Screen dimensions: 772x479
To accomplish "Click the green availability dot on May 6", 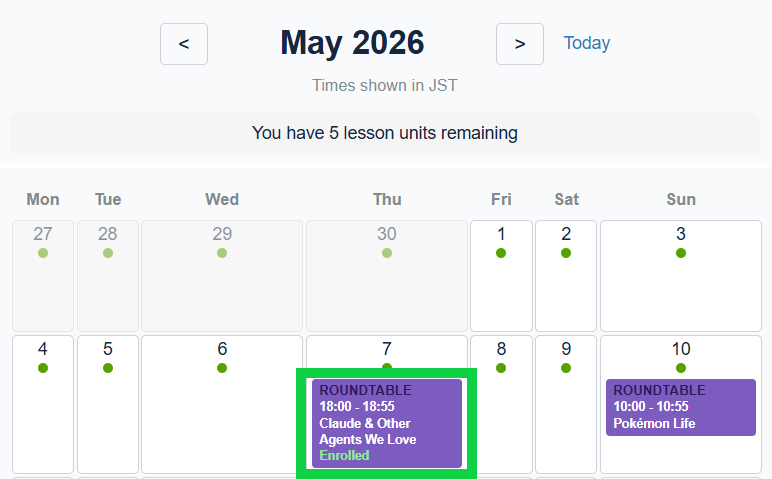I will tap(222, 368).
